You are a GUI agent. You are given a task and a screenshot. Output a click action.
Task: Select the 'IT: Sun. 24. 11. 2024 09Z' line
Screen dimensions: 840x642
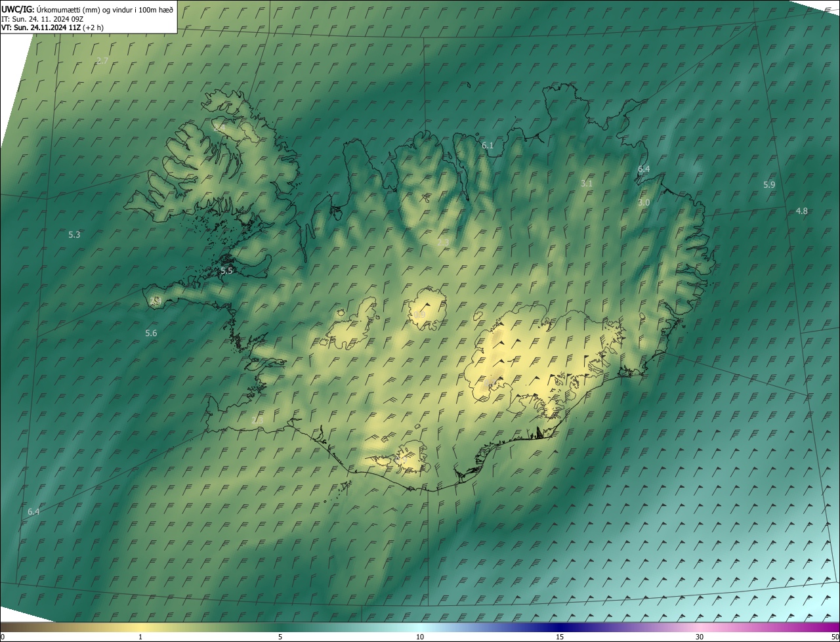[x=43, y=19]
